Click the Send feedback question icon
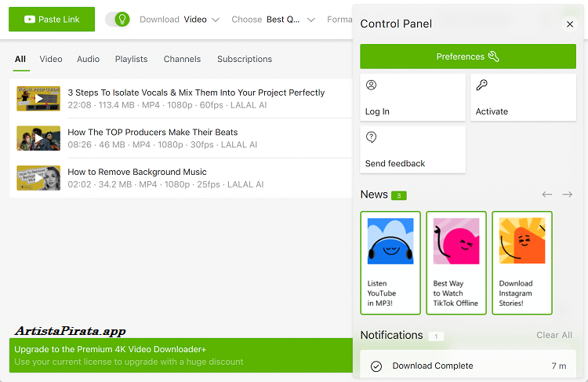The image size is (588, 382). click(x=372, y=137)
